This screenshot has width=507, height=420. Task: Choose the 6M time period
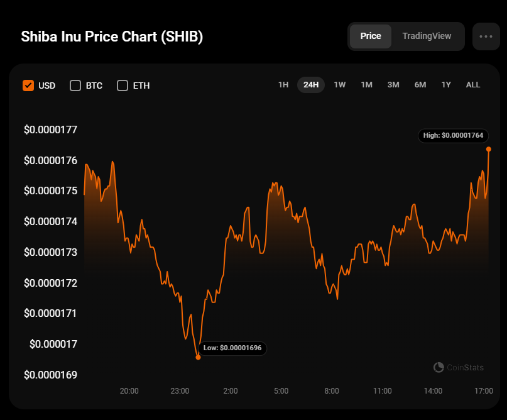pyautogui.click(x=420, y=85)
